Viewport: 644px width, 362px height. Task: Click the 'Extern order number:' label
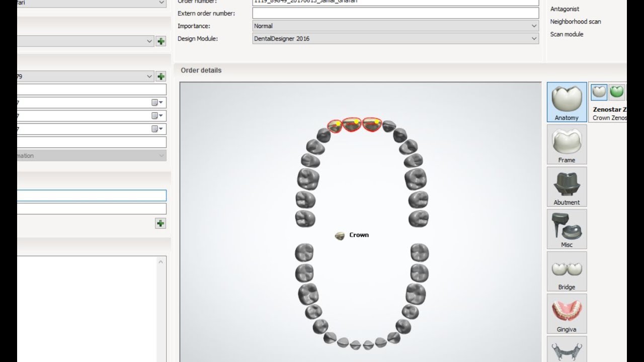pos(206,14)
